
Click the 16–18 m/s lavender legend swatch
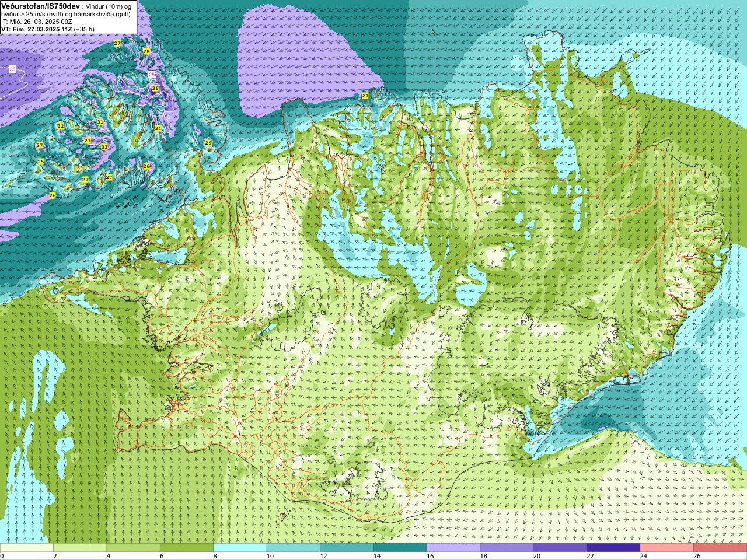click(x=453, y=548)
